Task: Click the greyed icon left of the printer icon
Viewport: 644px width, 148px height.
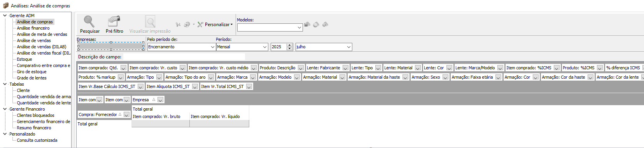Action: click(178, 25)
